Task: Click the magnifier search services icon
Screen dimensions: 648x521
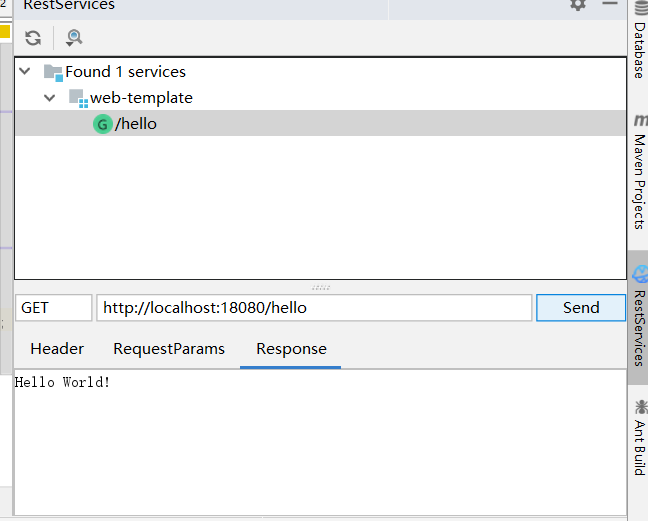Action: click(x=74, y=38)
